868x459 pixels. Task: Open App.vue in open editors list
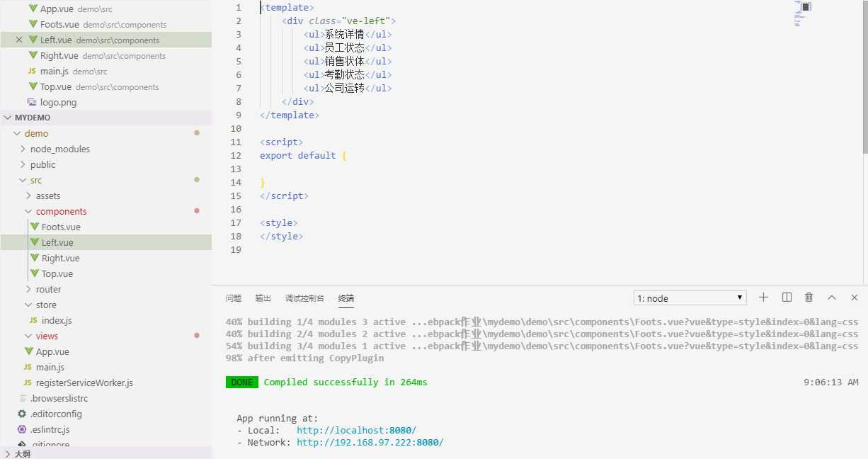tap(105, 9)
